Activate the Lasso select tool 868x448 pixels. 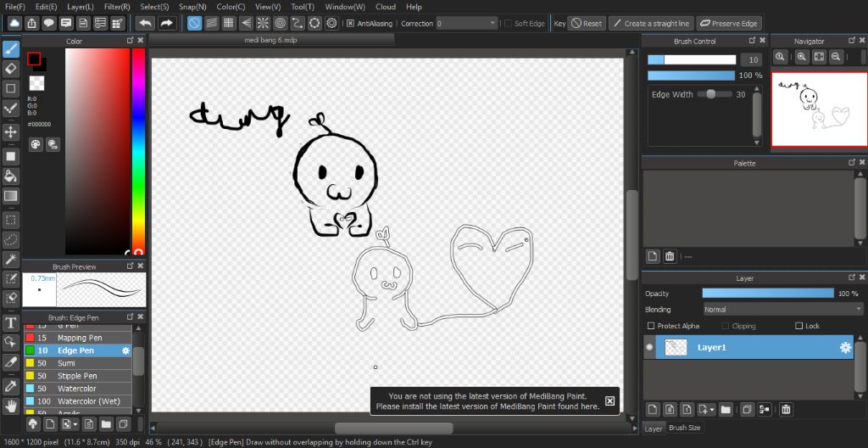pyautogui.click(x=11, y=239)
